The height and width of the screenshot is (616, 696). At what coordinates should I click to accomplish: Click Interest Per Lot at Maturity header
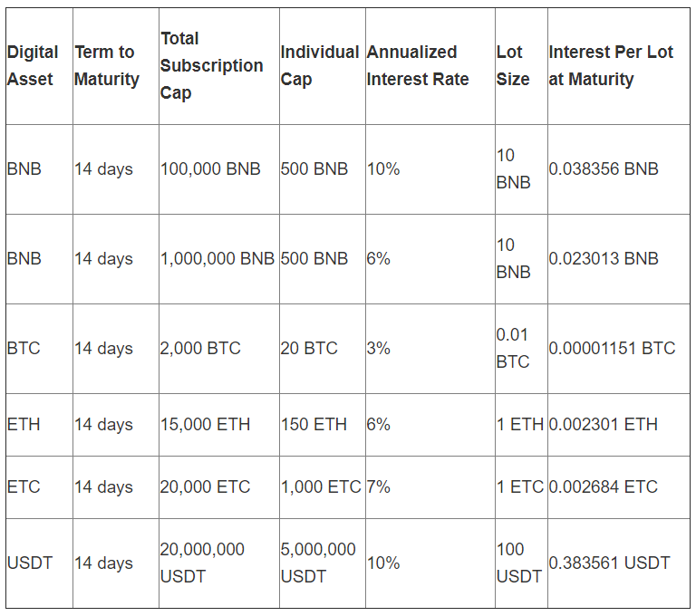611,66
